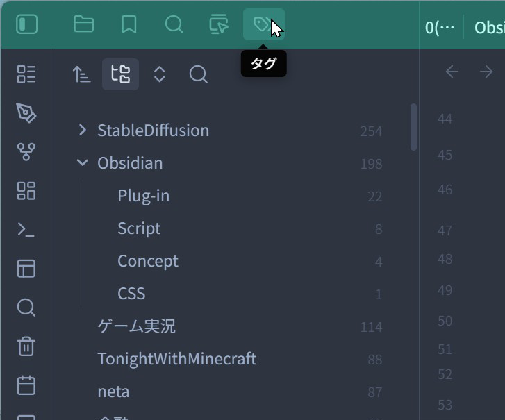Click the tag panel scrollbar

pyautogui.click(x=414, y=127)
